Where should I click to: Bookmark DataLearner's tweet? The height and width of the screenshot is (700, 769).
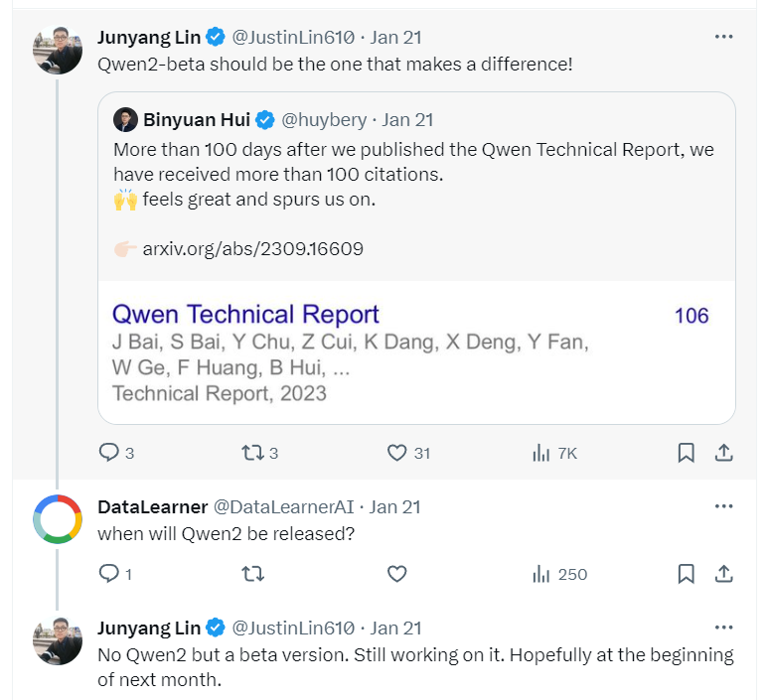(686, 574)
